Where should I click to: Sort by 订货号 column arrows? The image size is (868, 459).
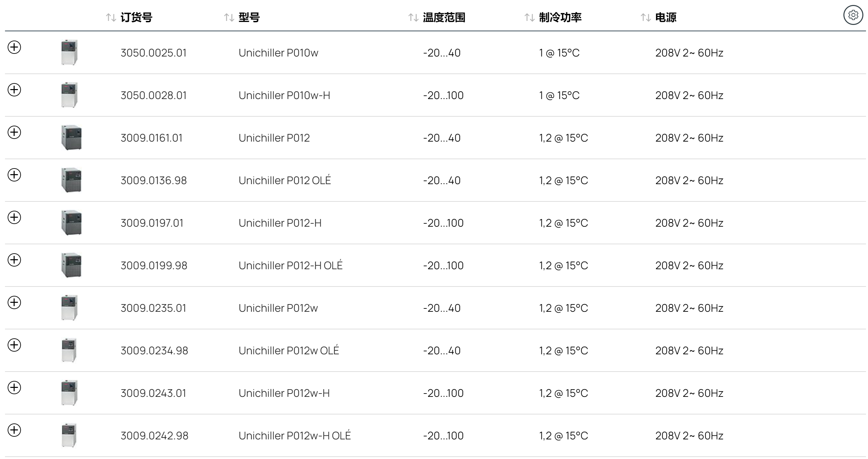pyautogui.click(x=111, y=18)
